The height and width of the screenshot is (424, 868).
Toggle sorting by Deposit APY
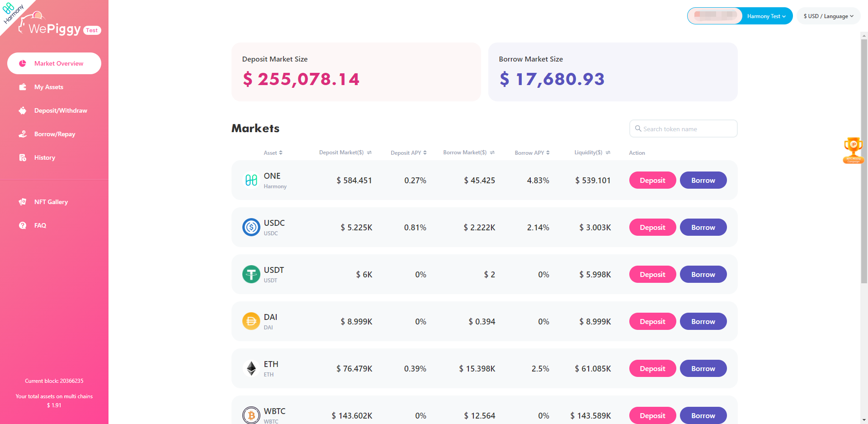(409, 153)
